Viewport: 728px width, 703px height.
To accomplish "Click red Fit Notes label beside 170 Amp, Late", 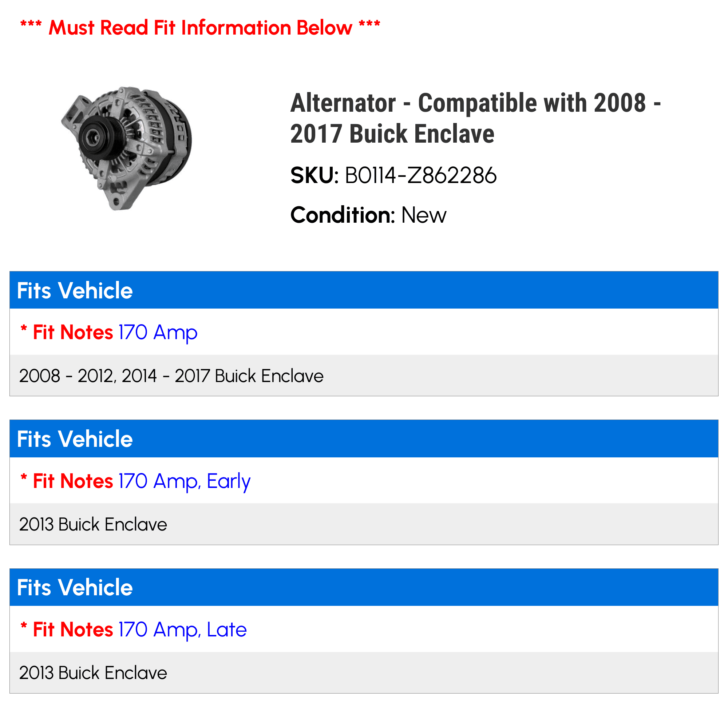I will click(73, 629).
